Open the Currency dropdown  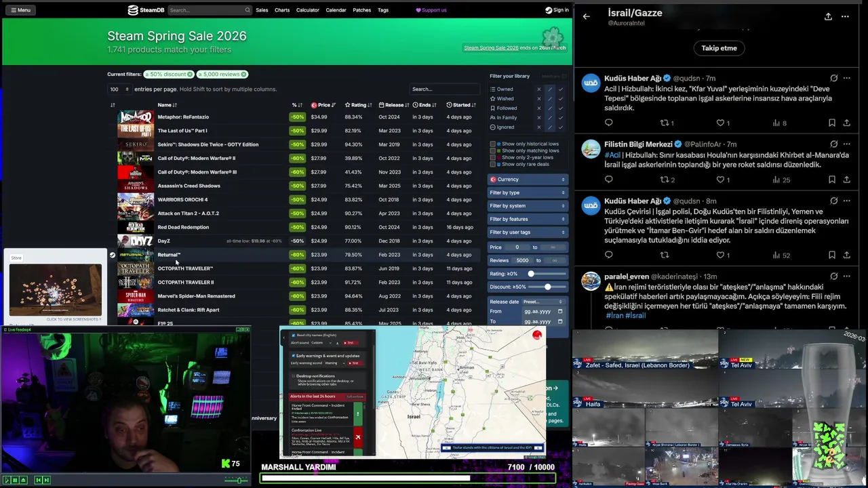pos(527,180)
